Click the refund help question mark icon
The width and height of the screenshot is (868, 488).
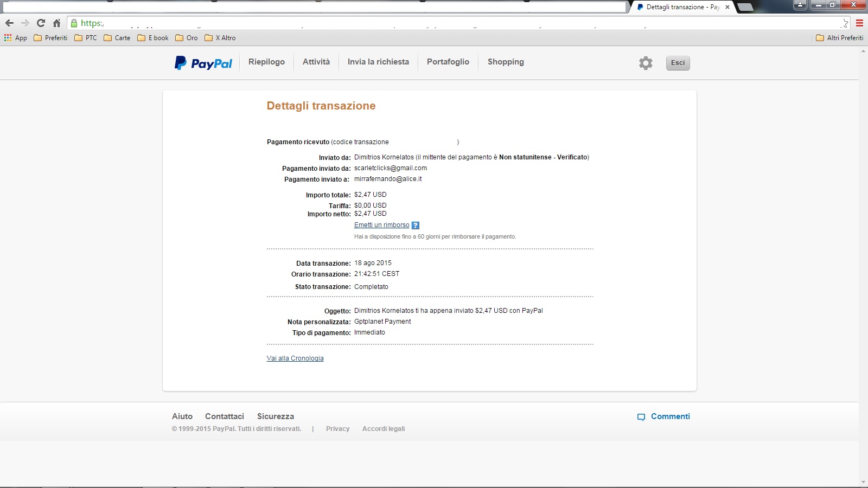point(416,226)
